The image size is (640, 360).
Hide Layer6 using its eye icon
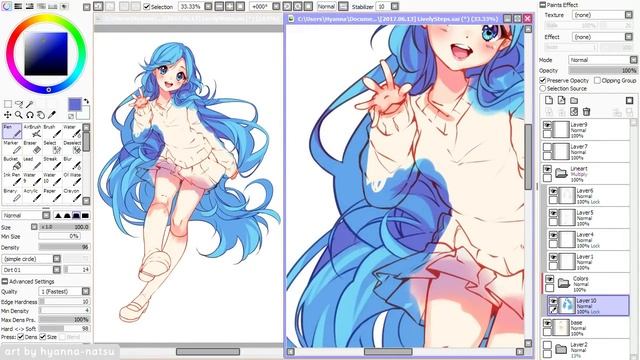point(553,191)
